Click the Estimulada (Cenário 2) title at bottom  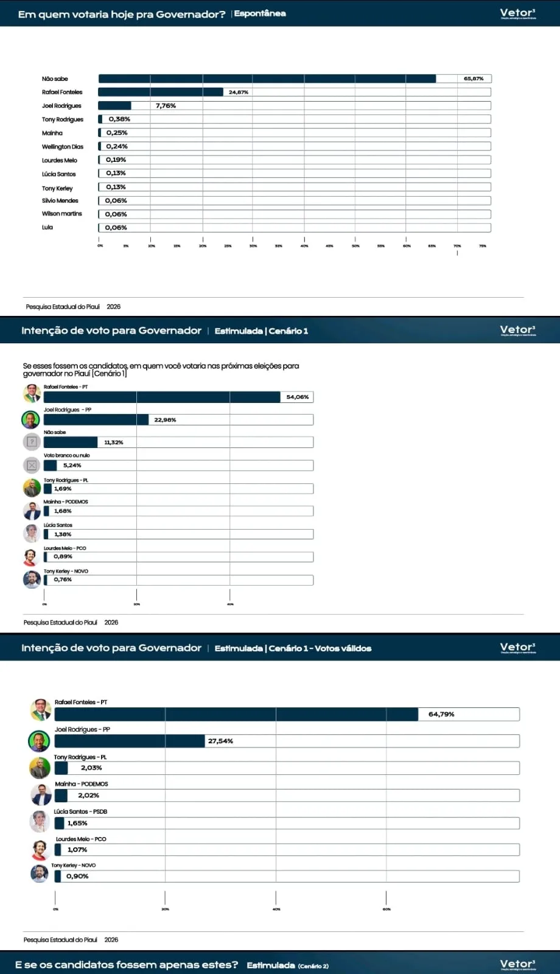(287, 965)
